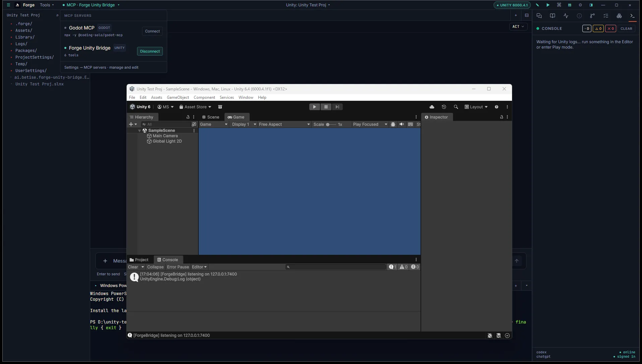Open Unity help question icon
Viewport: 642px width, 364px height.
pyautogui.click(x=497, y=107)
